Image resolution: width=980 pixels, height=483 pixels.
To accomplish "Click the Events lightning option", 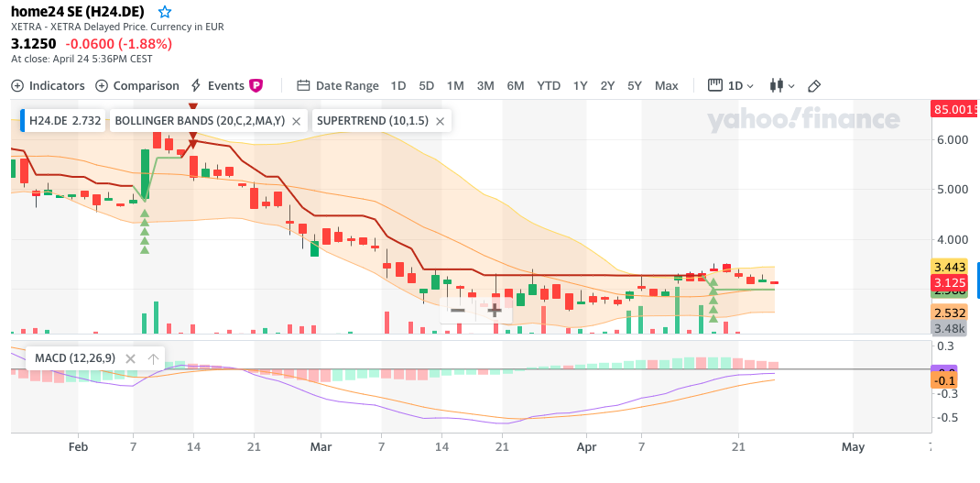I will [x=217, y=85].
